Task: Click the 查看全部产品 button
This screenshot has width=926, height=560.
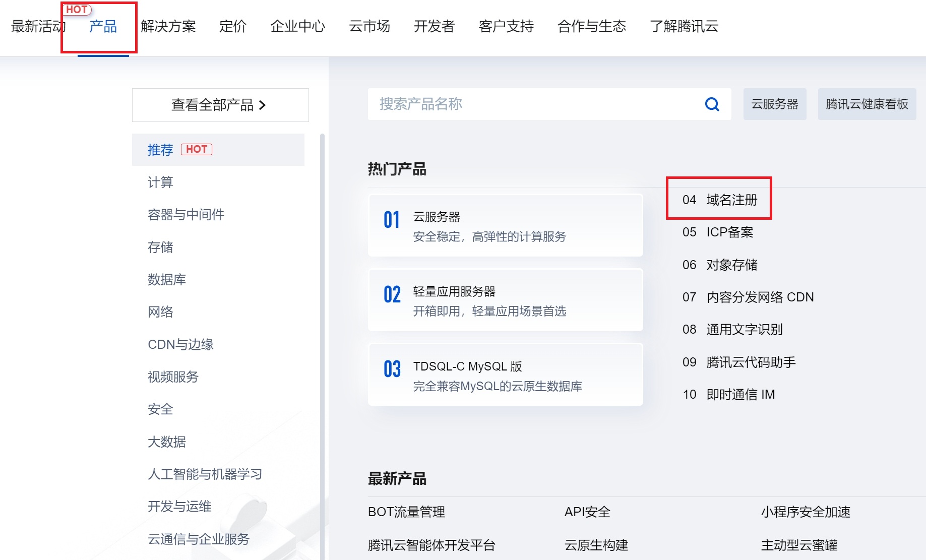Action: click(220, 105)
